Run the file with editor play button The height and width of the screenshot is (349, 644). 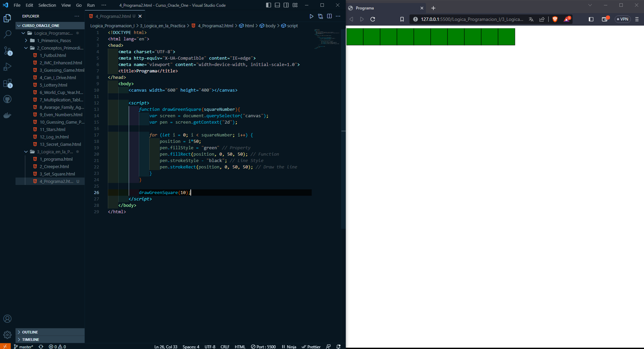pos(311,16)
